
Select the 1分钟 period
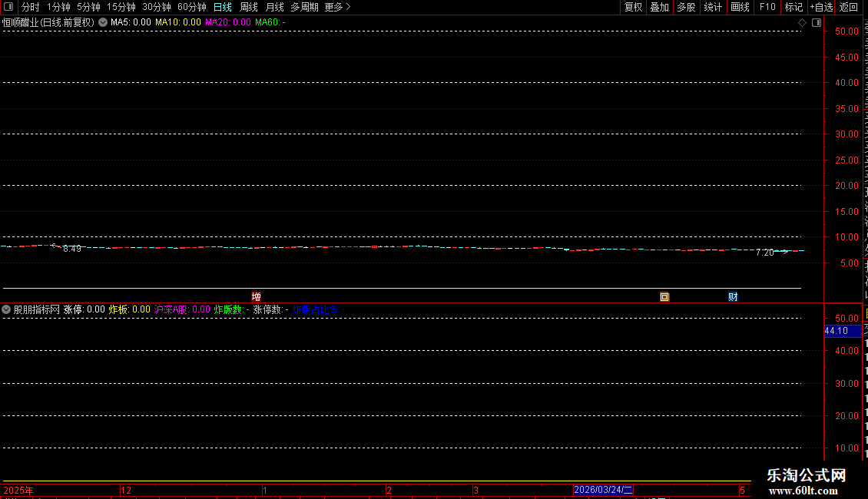pyautogui.click(x=58, y=7)
